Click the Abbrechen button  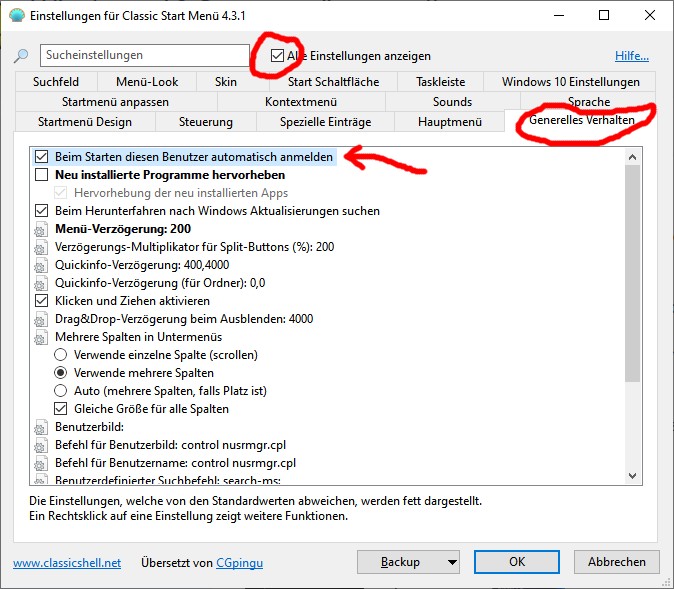click(617, 562)
